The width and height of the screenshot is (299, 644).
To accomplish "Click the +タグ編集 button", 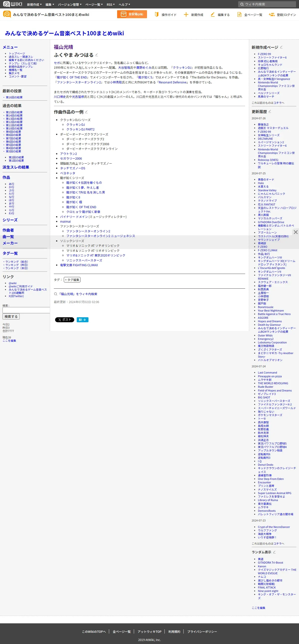I will (72, 279).
